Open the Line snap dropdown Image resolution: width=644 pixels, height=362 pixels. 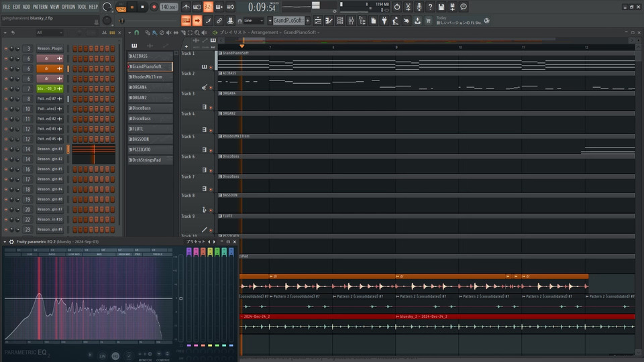(254, 21)
